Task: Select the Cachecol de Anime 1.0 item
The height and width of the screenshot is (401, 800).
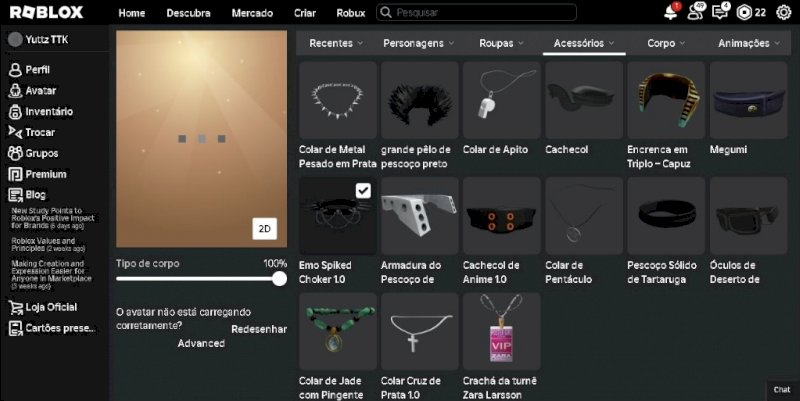Action: point(502,216)
